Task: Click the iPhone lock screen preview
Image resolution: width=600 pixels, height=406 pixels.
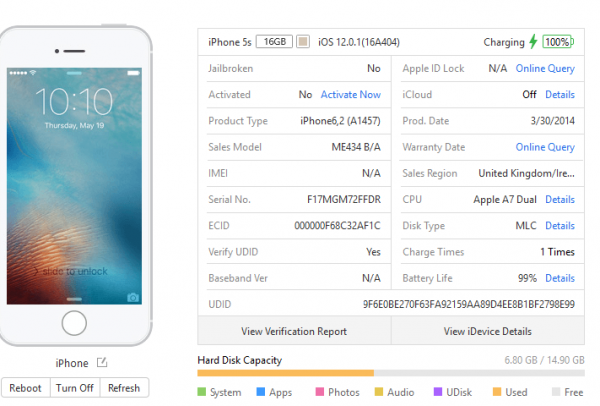Action: 74,186
